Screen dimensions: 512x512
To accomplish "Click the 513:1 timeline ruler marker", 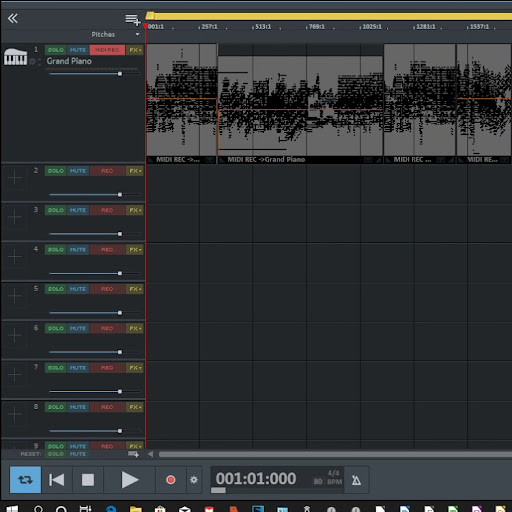I will [x=263, y=27].
